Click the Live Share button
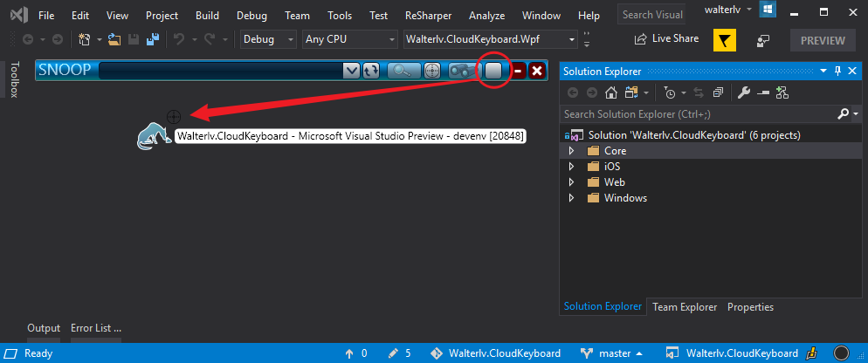The height and width of the screenshot is (363, 868). point(666,38)
